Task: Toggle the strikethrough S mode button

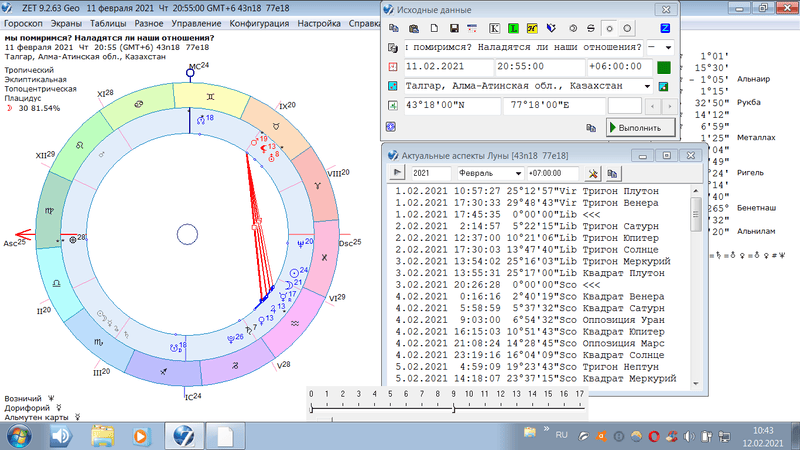Action: click(589, 27)
